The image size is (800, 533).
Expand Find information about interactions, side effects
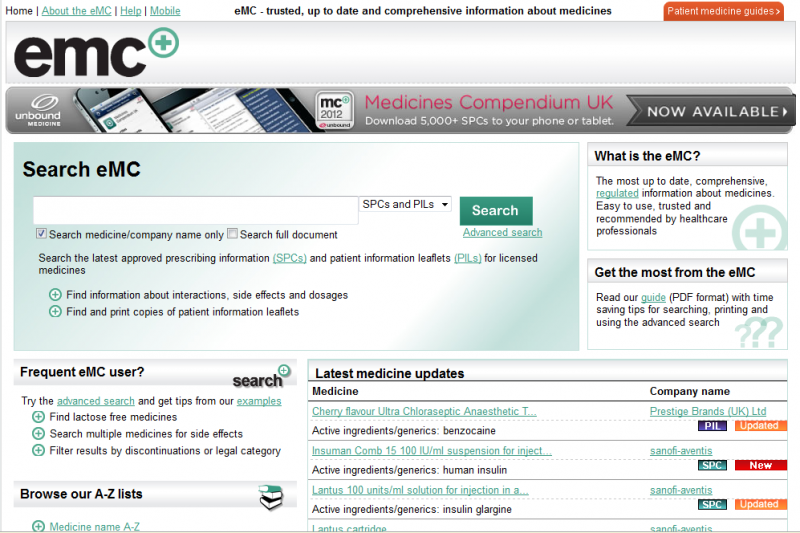click(x=55, y=295)
